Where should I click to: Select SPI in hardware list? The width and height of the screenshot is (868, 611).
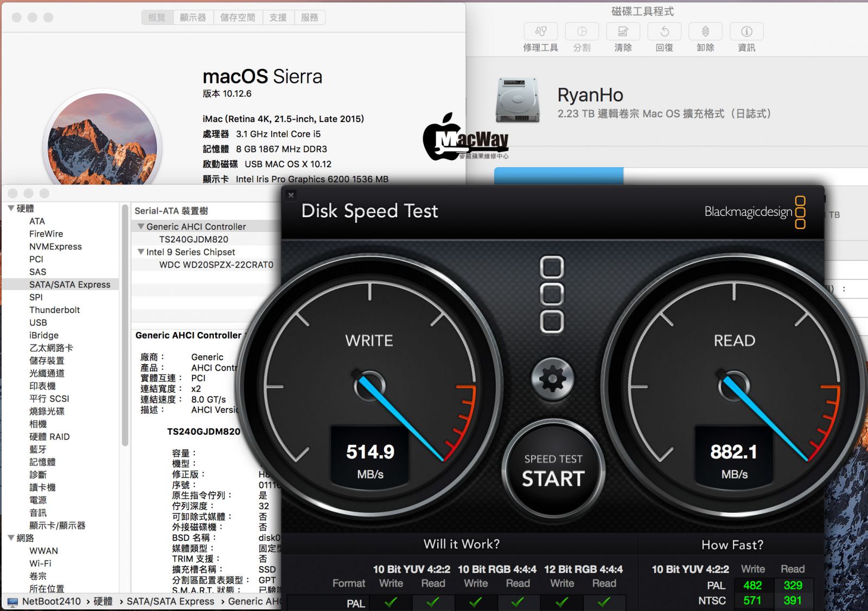point(36,297)
